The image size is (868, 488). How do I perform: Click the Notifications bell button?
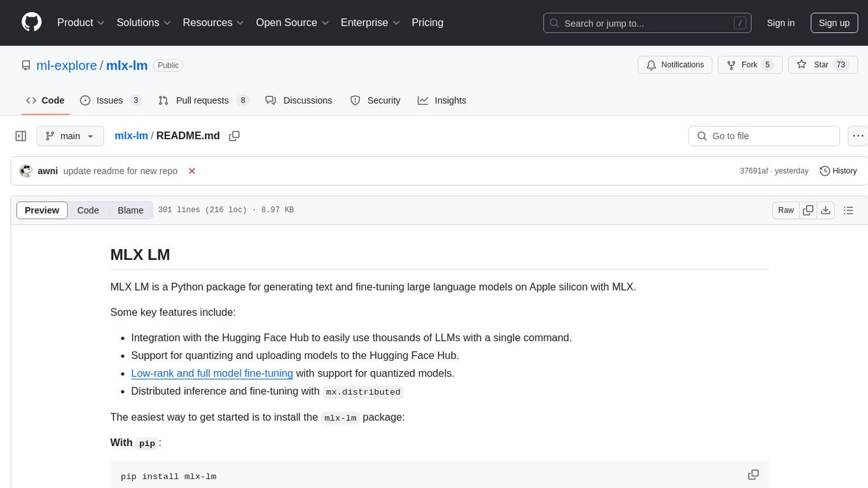pos(675,65)
